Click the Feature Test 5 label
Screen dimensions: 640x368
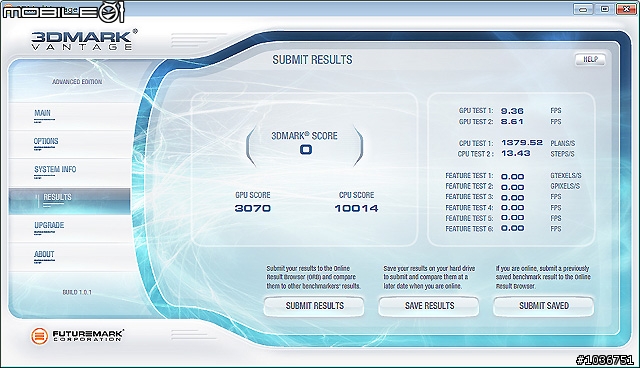(469, 218)
